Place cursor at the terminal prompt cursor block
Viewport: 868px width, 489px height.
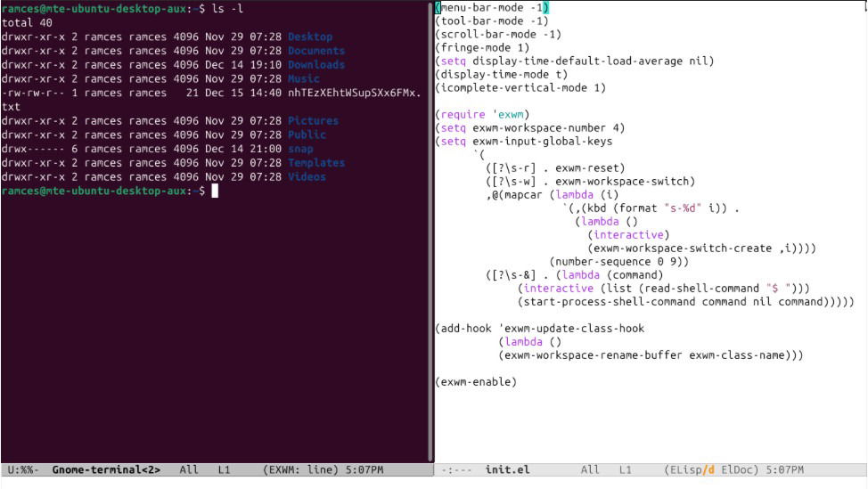[x=215, y=191]
